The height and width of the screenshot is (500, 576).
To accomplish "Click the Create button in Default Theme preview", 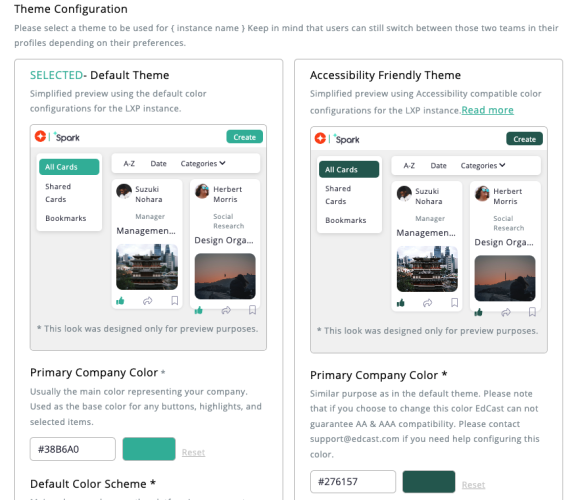I will click(x=245, y=137).
